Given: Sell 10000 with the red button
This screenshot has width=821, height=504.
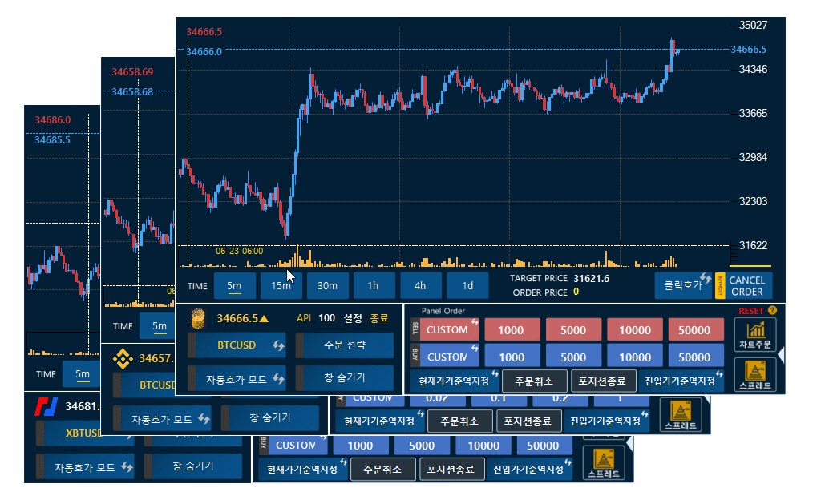Looking at the screenshot, I should coord(635,329).
